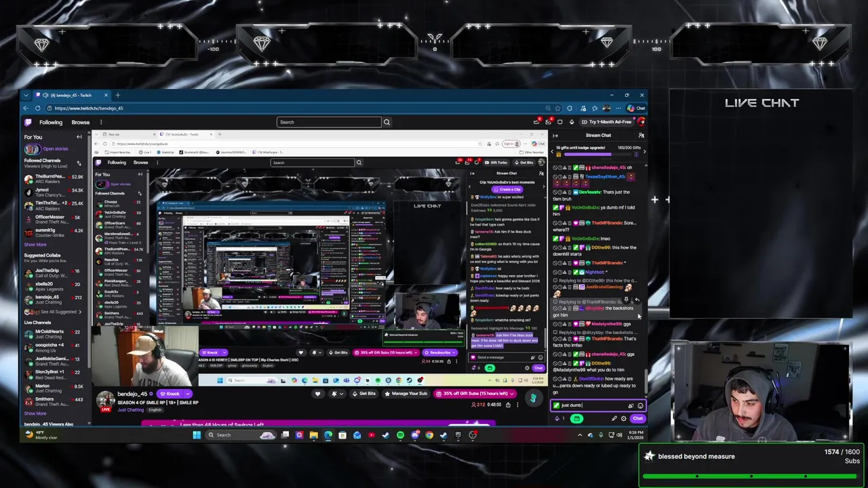Show hidden system tray icons
Viewport: 868px width, 488px height.
point(580,435)
